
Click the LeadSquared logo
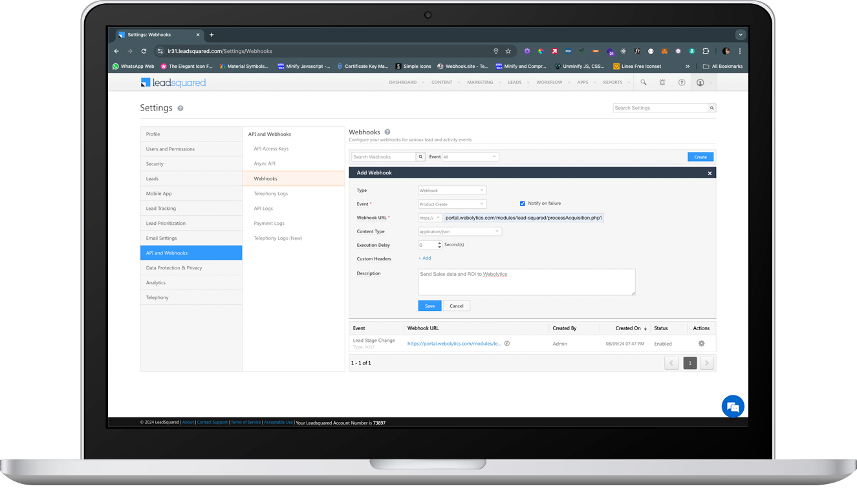coord(173,82)
